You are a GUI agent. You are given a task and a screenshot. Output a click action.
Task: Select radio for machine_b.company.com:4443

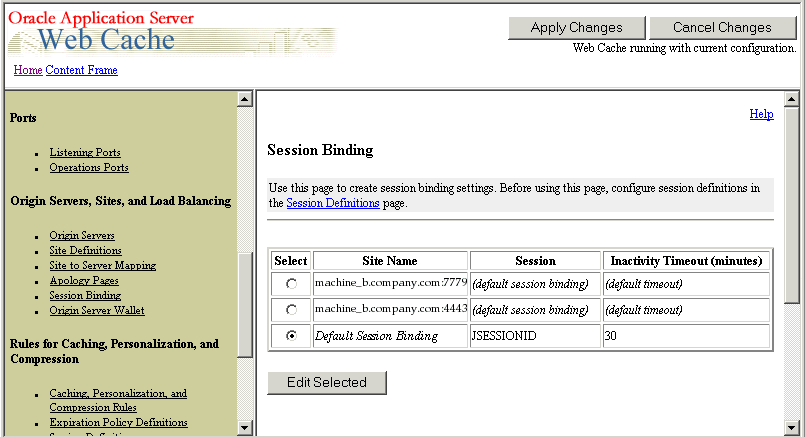point(291,310)
